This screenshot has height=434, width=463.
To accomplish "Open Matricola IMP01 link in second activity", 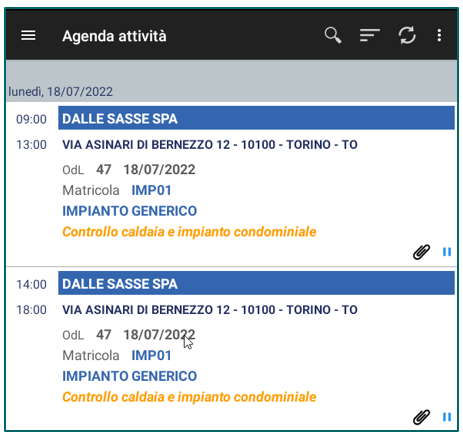I will [x=151, y=355].
